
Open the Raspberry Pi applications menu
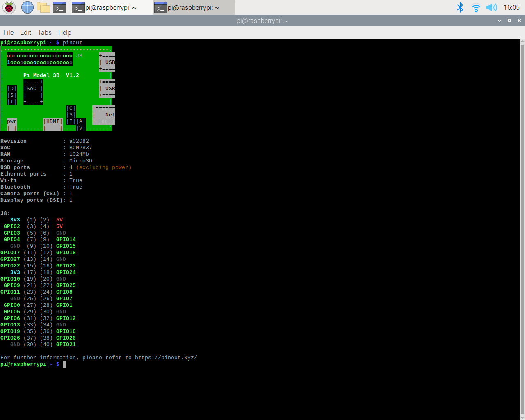tap(8, 7)
